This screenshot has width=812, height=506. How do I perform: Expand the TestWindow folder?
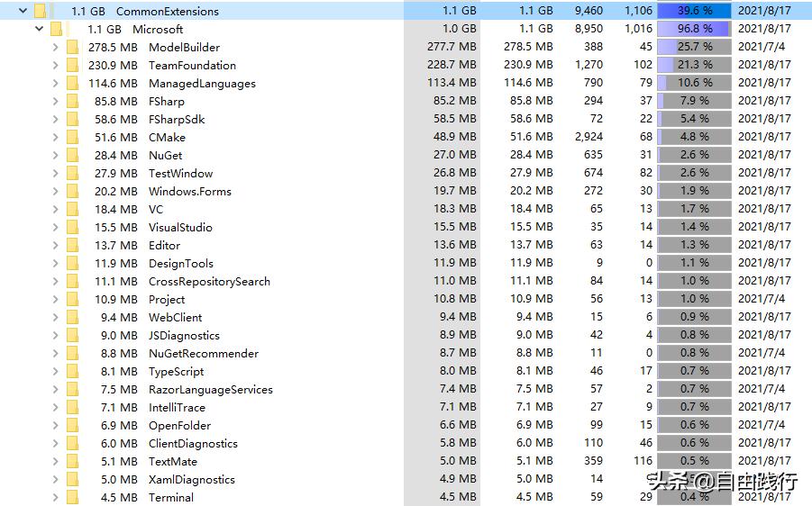click(x=55, y=174)
